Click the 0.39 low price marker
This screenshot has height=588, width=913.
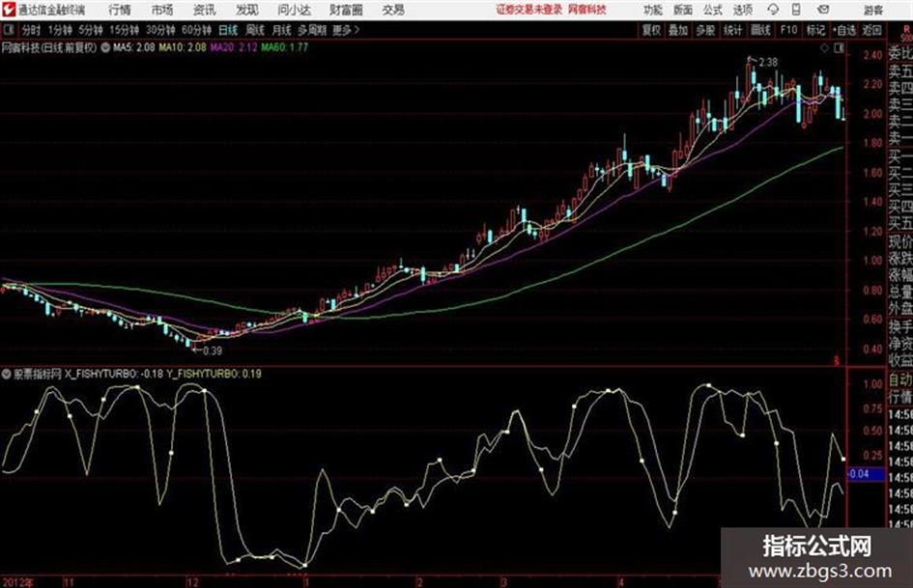point(213,350)
